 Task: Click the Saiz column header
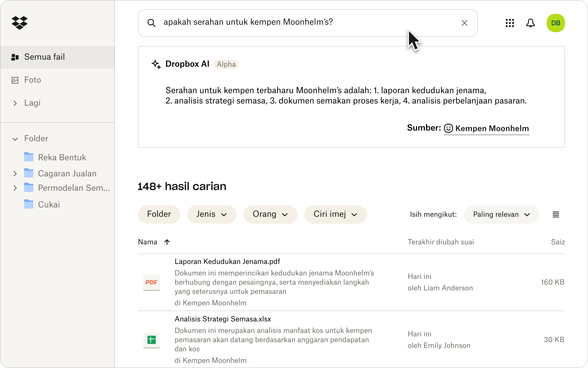pyautogui.click(x=558, y=242)
